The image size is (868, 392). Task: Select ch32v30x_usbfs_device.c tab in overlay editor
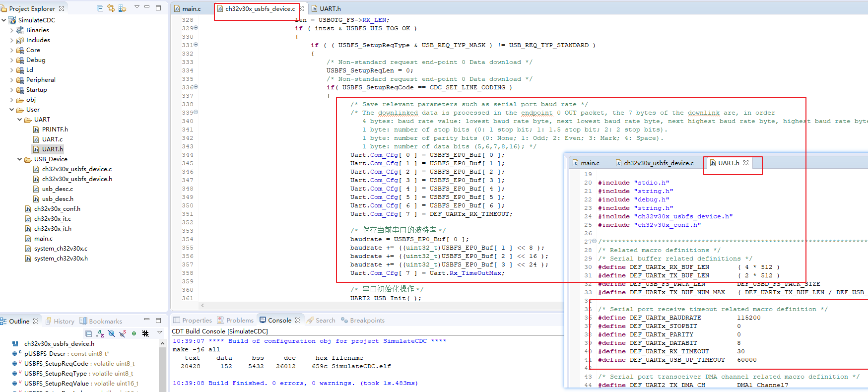655,163
